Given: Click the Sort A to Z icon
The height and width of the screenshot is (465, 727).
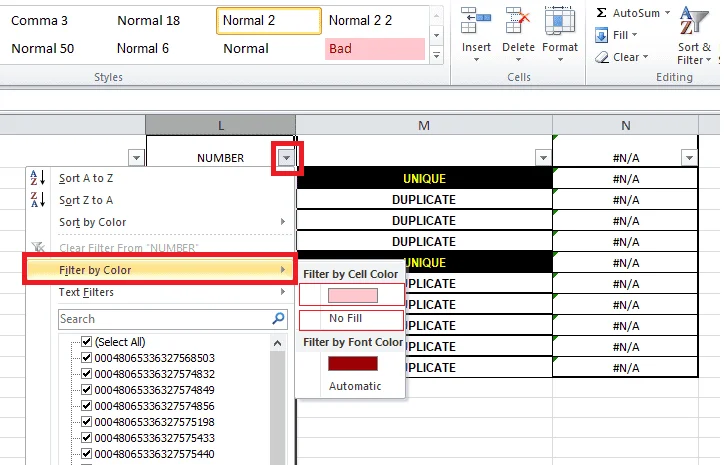Looking at the screenshot, I should [x=38, y=178].
